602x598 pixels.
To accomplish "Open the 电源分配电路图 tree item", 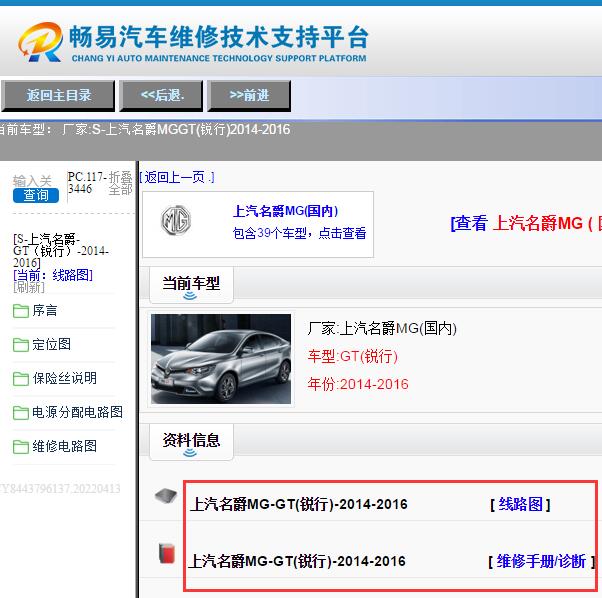I will pyautogui.click(x=78, y=412).
